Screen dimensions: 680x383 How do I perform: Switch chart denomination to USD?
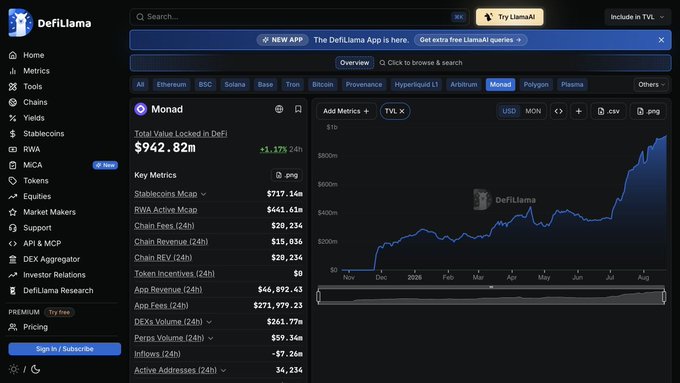[x=509, y=111]
